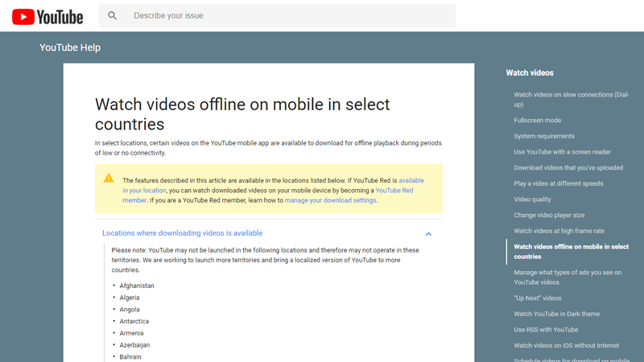Open 'Manage what types of ads you see'
Viewport: 644px width, 362px height.
pos(568,278)
